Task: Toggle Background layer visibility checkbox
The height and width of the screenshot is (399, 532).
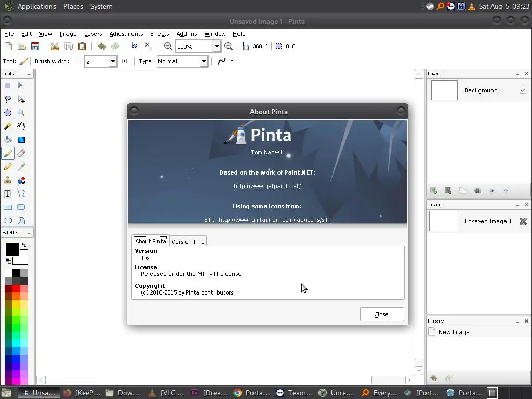Action: pyautogui.click(x=523, y=90)
